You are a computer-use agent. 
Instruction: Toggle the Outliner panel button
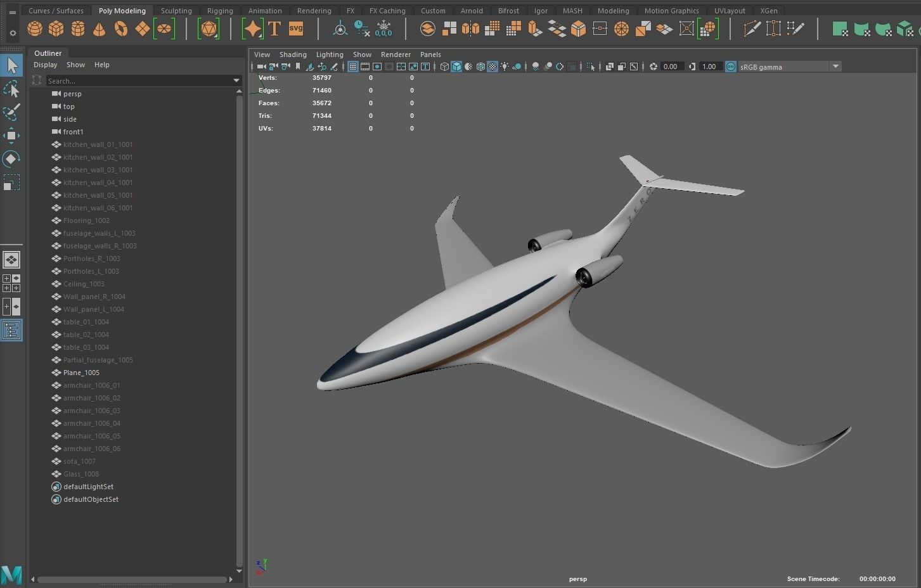click(11, 330)
